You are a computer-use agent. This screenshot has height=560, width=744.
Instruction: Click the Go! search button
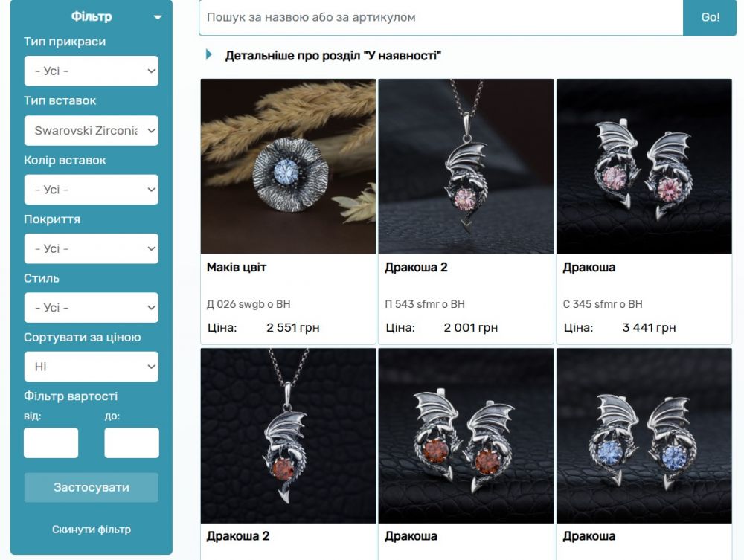point(710,18)
